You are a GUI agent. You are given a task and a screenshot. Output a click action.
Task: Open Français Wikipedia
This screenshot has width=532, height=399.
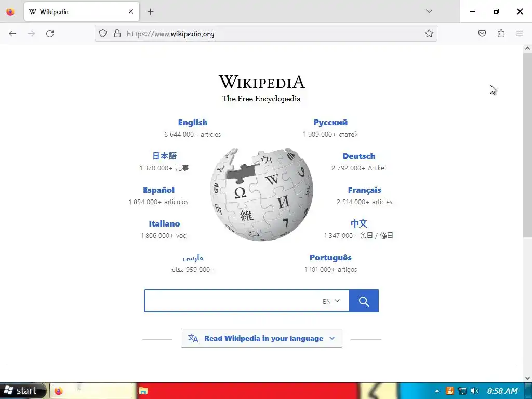tap(364, 190)
